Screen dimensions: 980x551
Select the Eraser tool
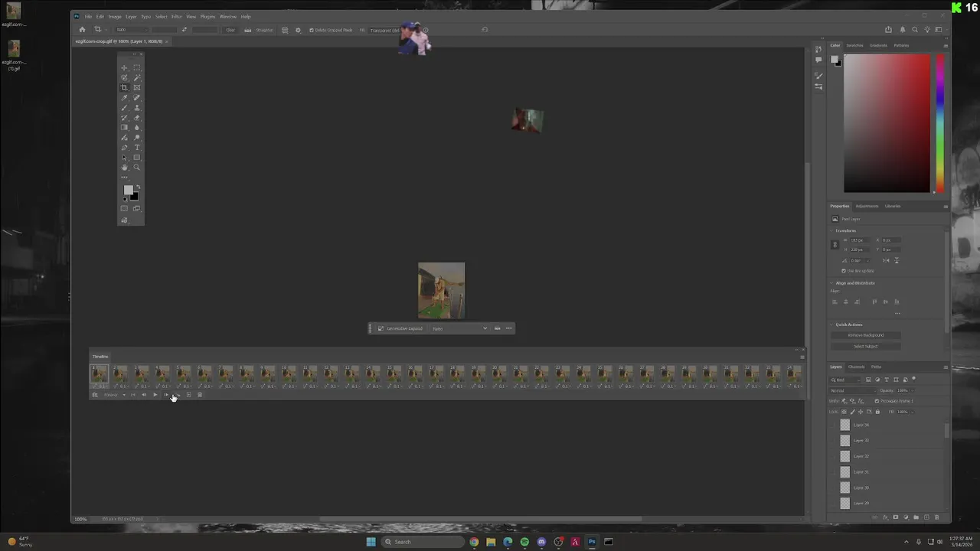click(x=137, y=118)
